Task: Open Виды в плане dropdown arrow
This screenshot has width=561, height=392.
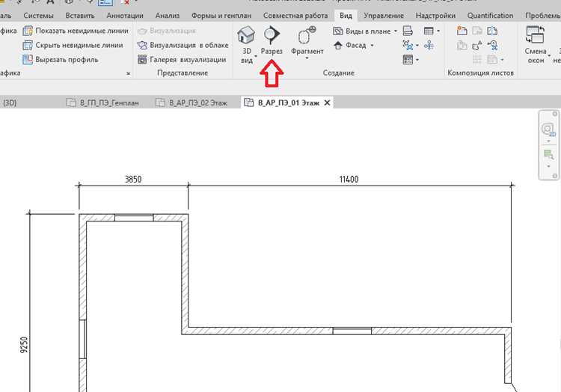Action: (396, 31)
